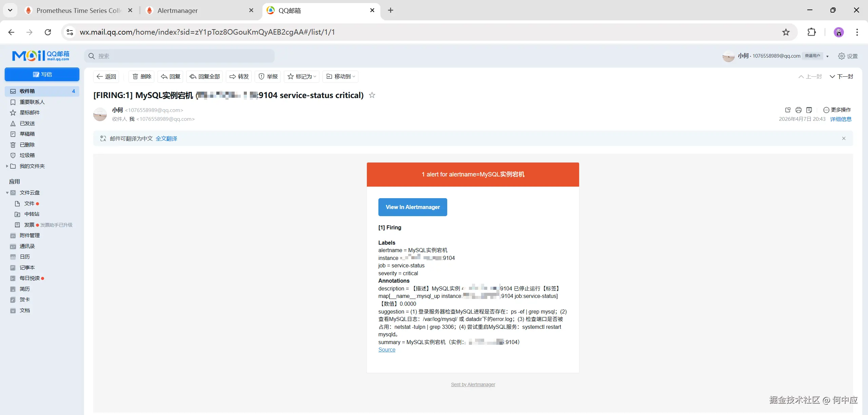
Task: Click the notepad (记事本) sidebar icon
Action: tap(13, 267)
